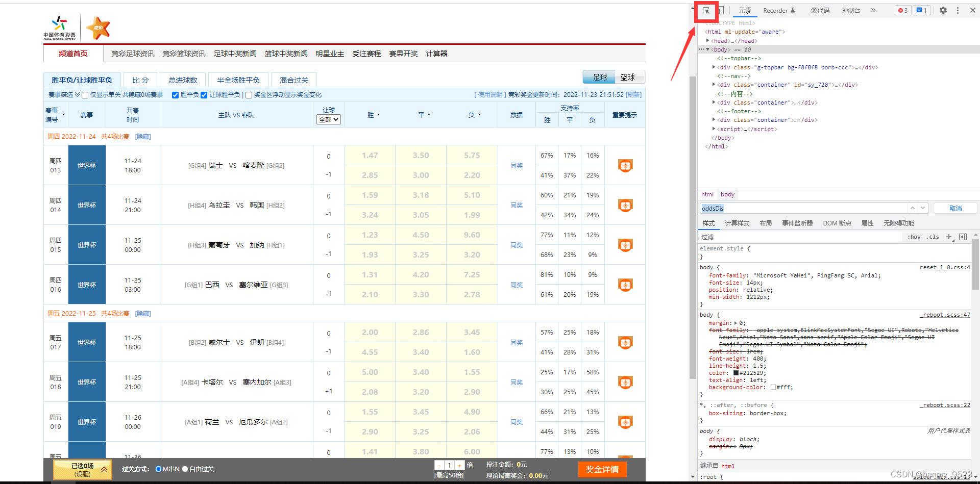
Task: Click the orange tip icon for match 014
Action: coord(625,205)
